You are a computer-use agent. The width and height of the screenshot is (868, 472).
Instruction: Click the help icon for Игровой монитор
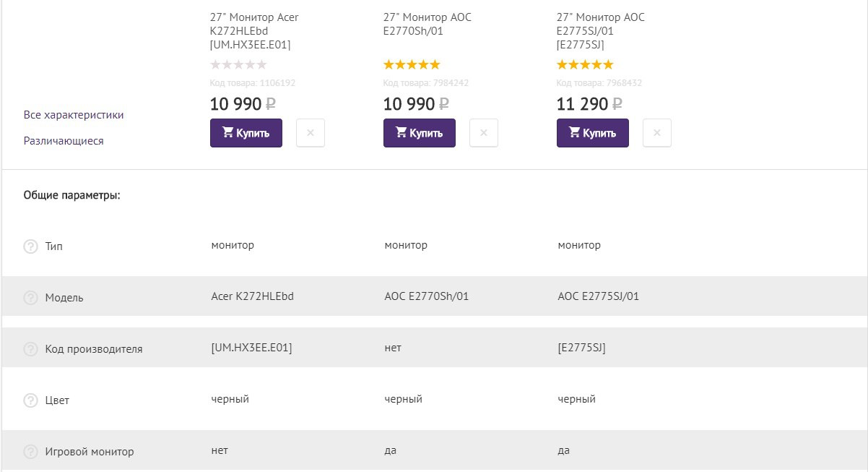click(30, 452)
